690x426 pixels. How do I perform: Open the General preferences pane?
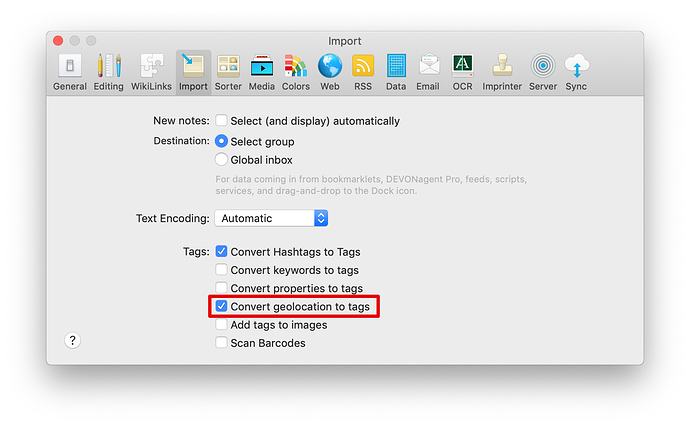coord(70,72)
